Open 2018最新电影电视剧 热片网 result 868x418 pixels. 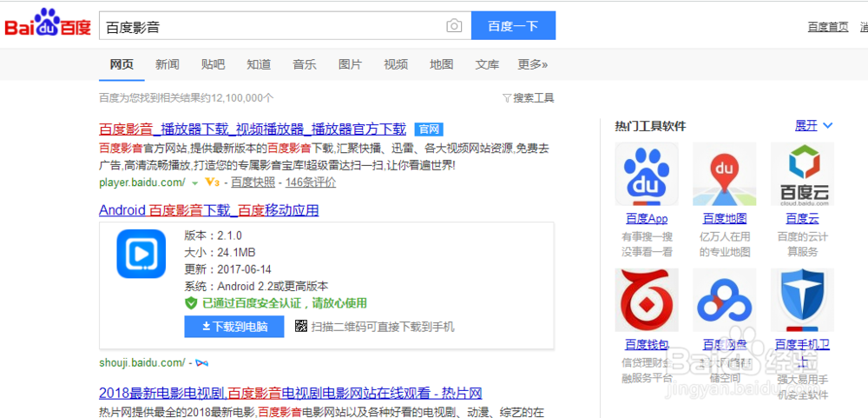pos(291,394)
